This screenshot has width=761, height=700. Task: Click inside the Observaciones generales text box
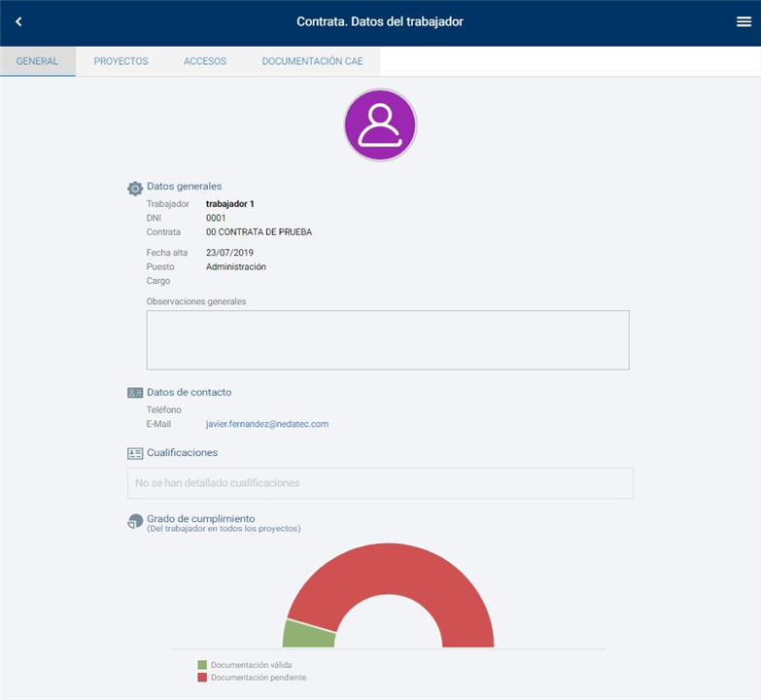coord(388,340)
